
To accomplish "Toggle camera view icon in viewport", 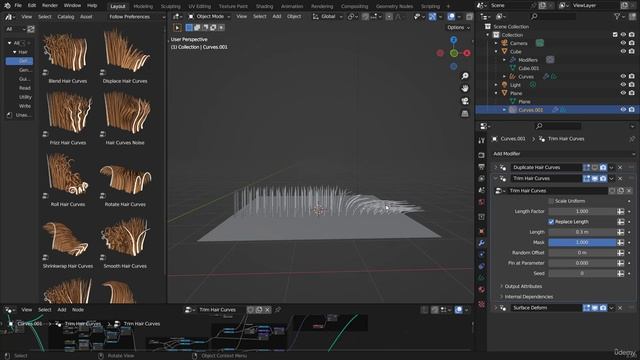I will [465, 101].
